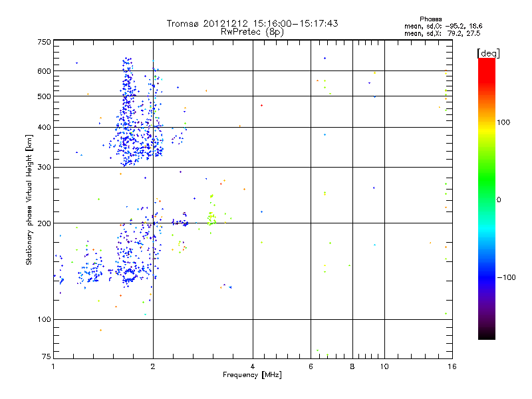Screen dimensions: 532x399
Task: Click the y-axis tick label "750"
Action: click(x=44, y=42)
